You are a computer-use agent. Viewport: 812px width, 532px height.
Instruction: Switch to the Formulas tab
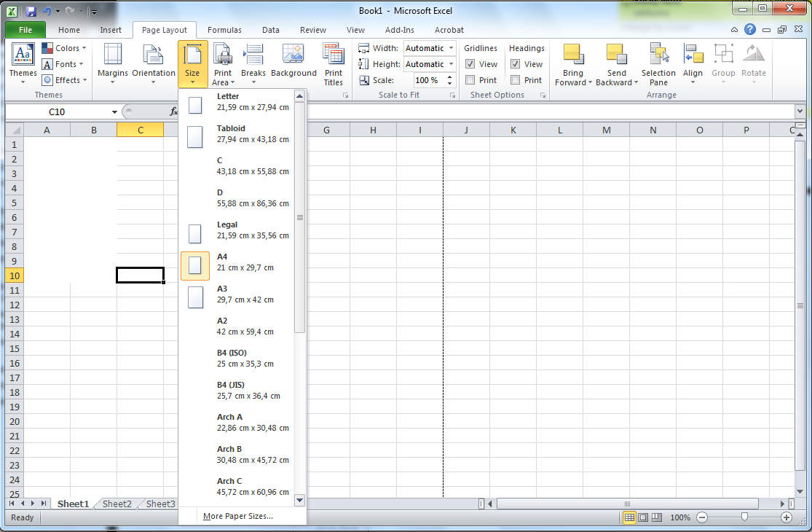(x=225, y=30)
